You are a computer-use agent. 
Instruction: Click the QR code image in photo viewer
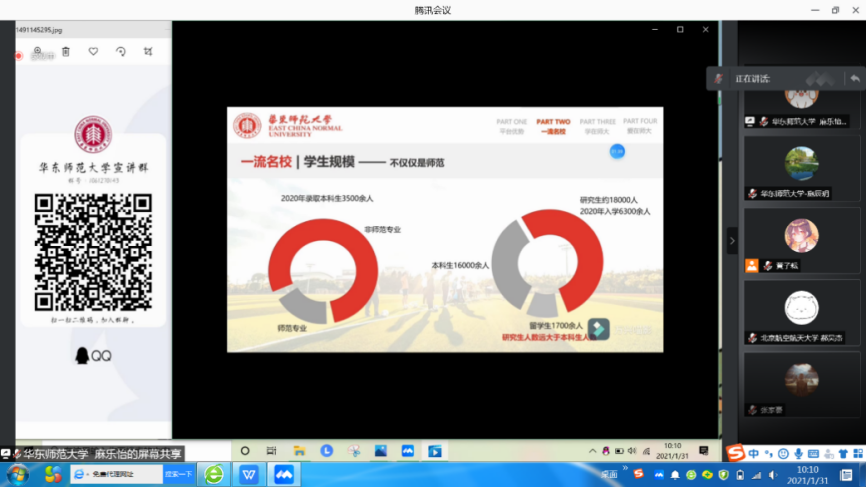click(x=93, y=252)
